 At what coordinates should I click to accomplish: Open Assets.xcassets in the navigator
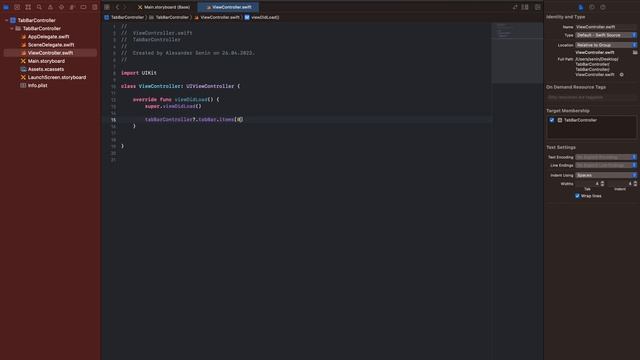[x=46, y=69]
